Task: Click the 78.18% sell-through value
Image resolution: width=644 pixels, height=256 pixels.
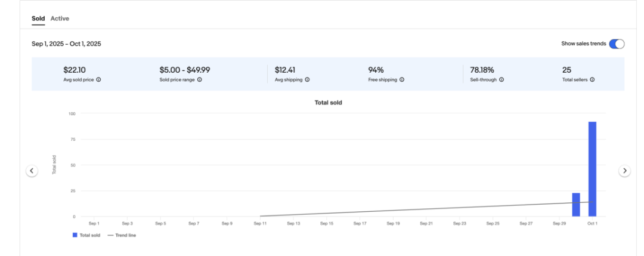Action: click(x=482, y=70)
